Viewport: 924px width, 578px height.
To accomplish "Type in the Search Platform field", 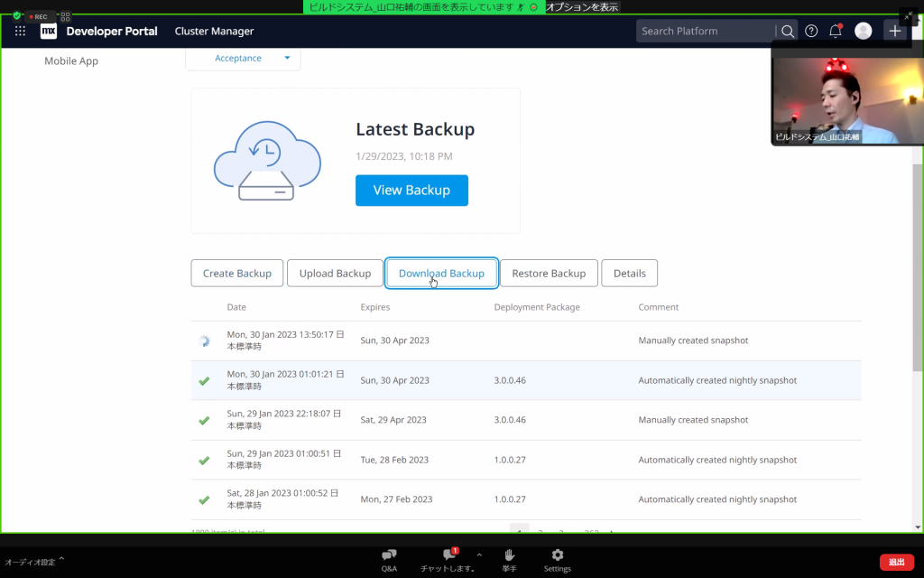I will click(x=704, y=31).
